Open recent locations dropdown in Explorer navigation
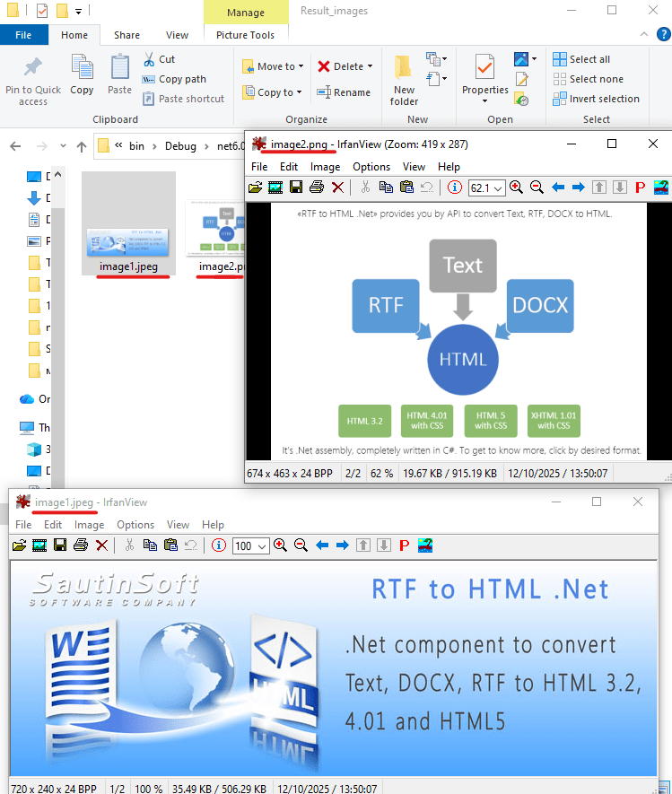This screenshot has width=672, height=794. click(63, 146)
